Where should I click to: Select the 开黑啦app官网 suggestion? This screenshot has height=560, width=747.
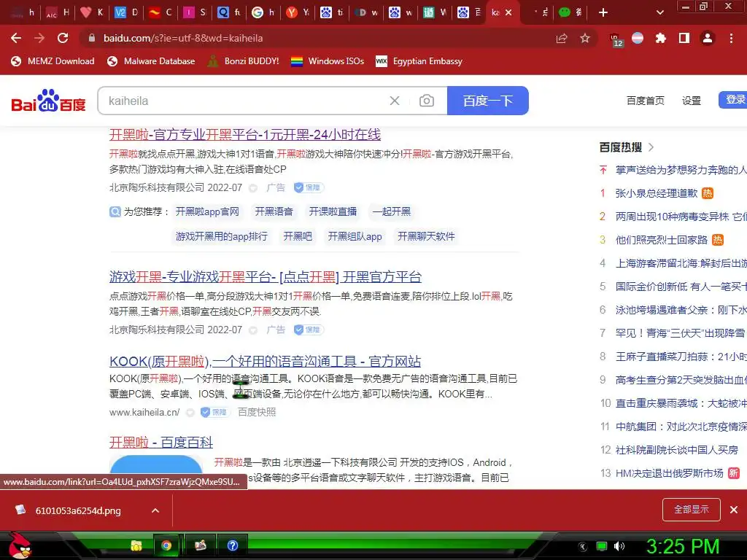(207, 211)
